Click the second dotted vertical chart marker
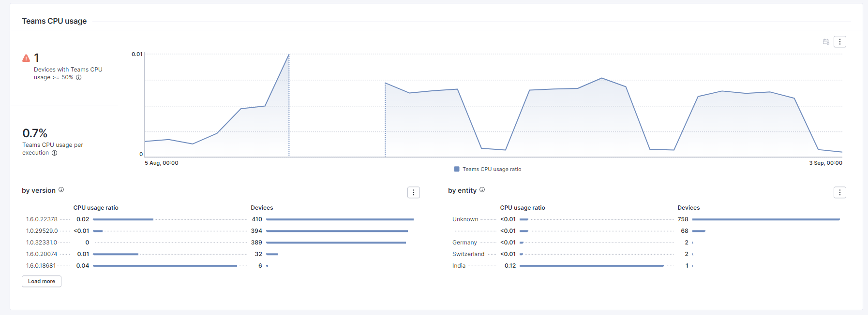The height and width of the screenshot is (315, 868). click(385, 120)
